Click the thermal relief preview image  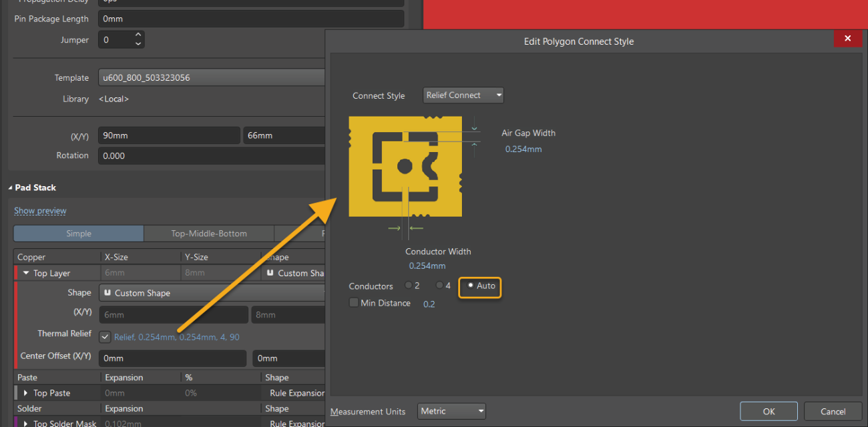pyautogui.click(x=405, y=165)
